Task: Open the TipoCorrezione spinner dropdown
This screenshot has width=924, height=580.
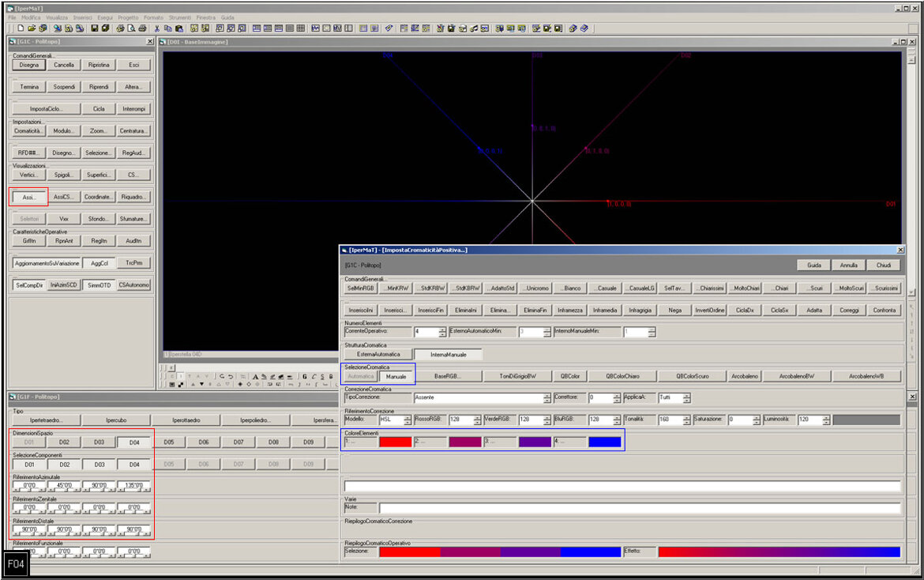Action: (x=547, y=398)
